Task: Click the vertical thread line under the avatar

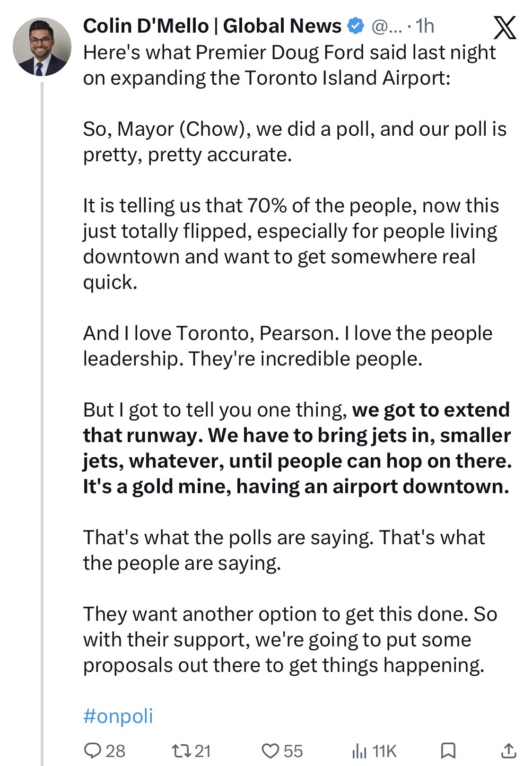Action: click(x=42, y=378)
